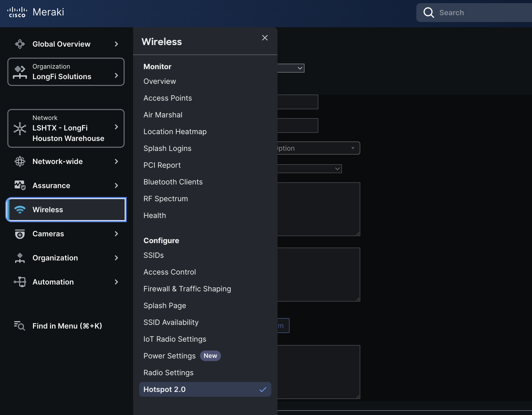
Task: Click the Assurance heartbeat icon
Action: [20, 185]
